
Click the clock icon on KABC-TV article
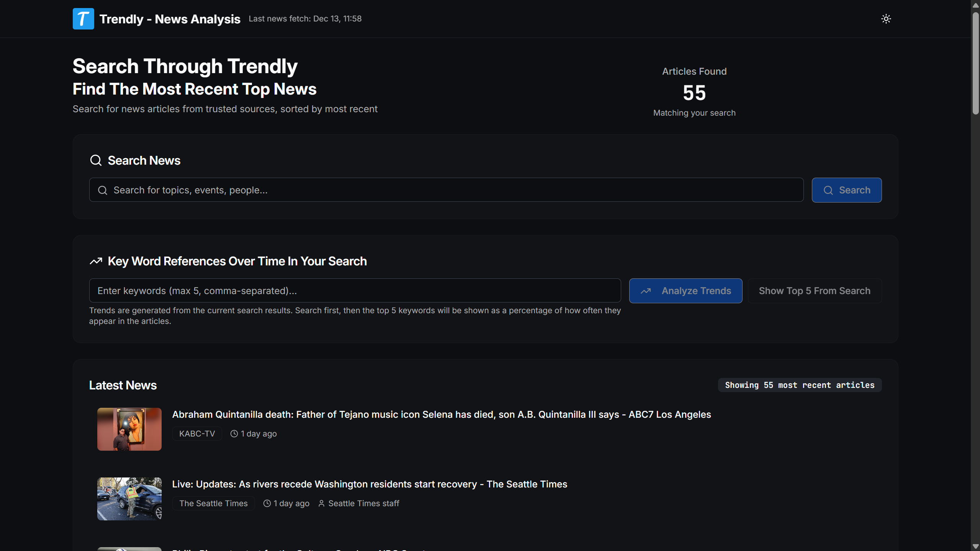coord(234,434)
